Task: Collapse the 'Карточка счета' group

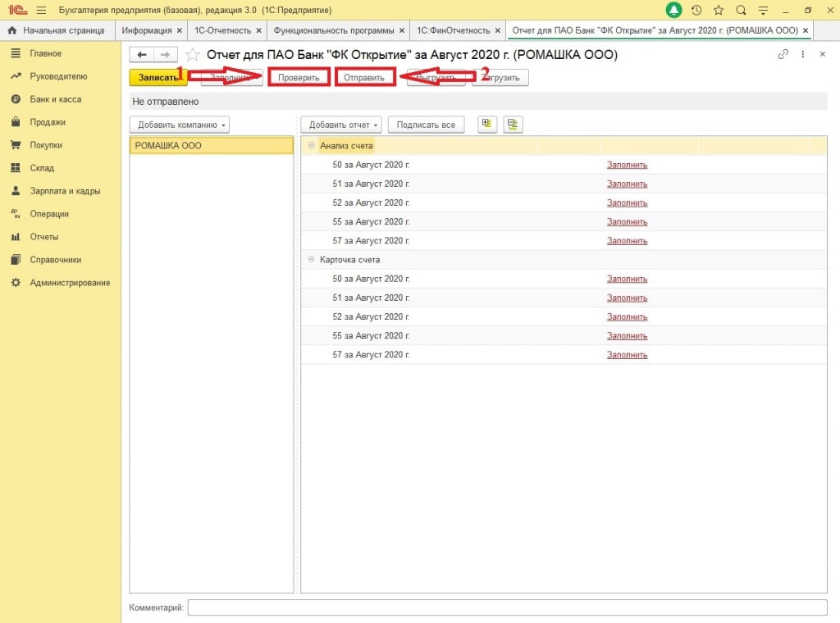Action: (311, 260)
